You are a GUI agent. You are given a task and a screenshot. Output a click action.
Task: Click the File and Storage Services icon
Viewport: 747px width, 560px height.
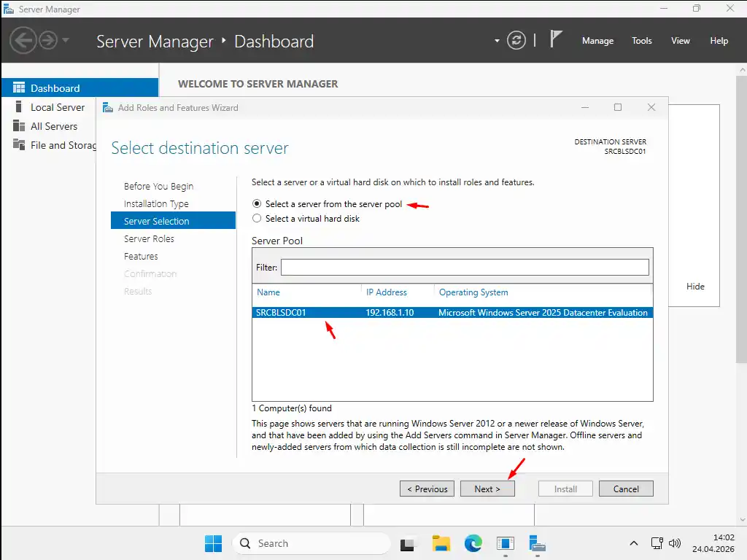[19, 144]
